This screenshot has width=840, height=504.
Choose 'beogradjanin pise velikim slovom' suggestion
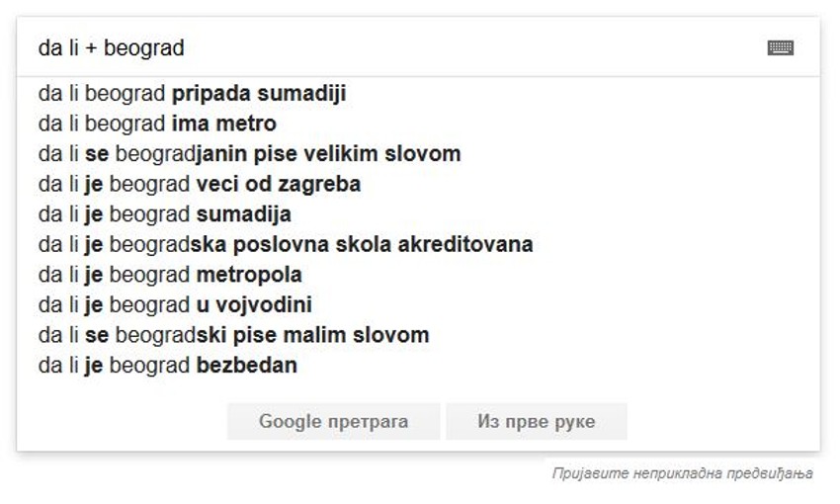coord(250,154)
